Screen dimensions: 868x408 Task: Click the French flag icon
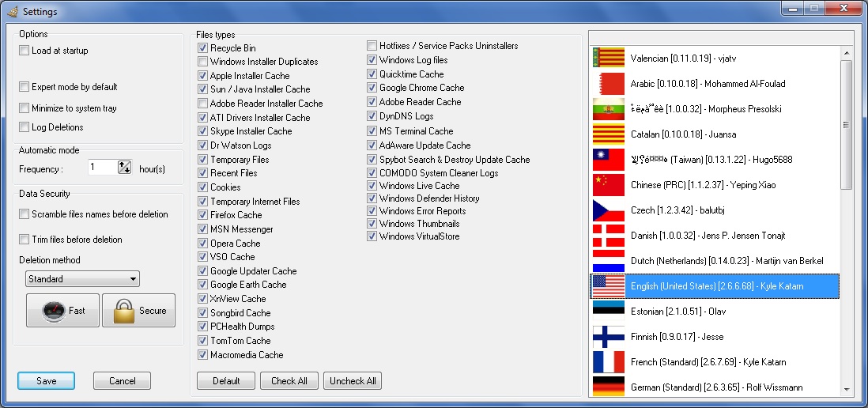(609, 362)
